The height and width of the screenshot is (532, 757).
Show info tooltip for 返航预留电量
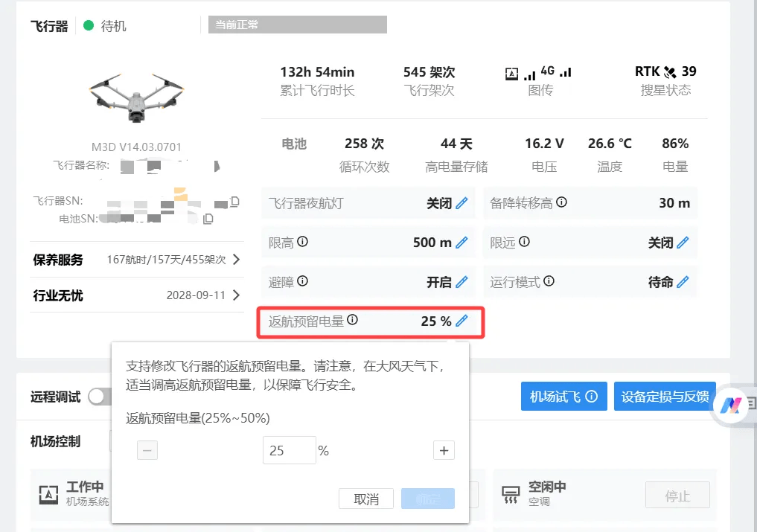[352, 320]
